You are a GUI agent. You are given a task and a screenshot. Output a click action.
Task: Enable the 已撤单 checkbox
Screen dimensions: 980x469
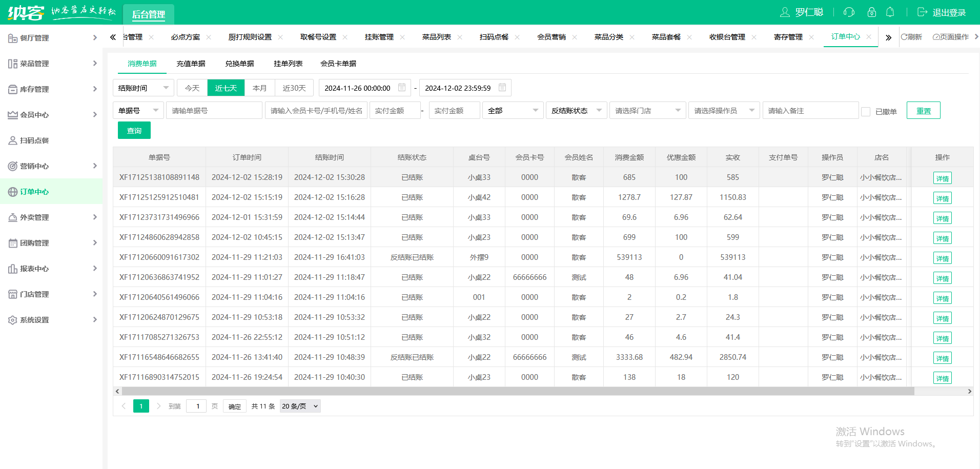[866, 111]
